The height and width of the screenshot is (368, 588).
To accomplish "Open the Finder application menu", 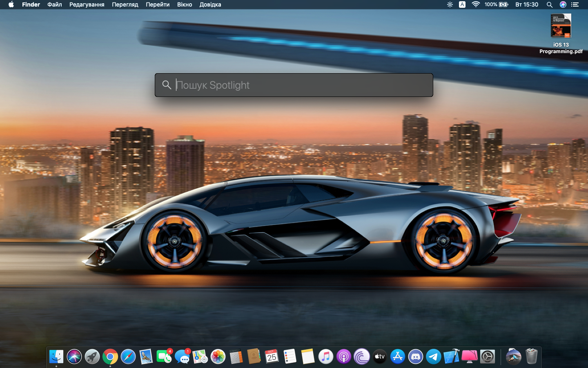I will pyautogui.click(x=31, y=4).
